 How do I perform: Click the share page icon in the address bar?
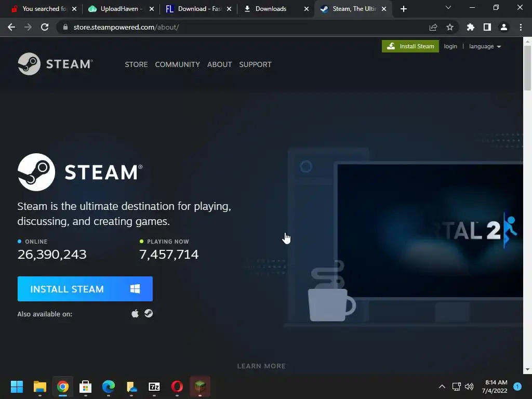[433, 27]
